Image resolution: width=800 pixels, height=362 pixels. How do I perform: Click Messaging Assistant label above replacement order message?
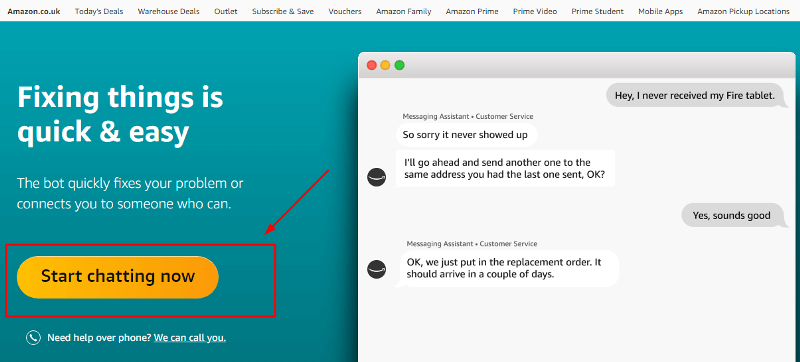(472, 244)
